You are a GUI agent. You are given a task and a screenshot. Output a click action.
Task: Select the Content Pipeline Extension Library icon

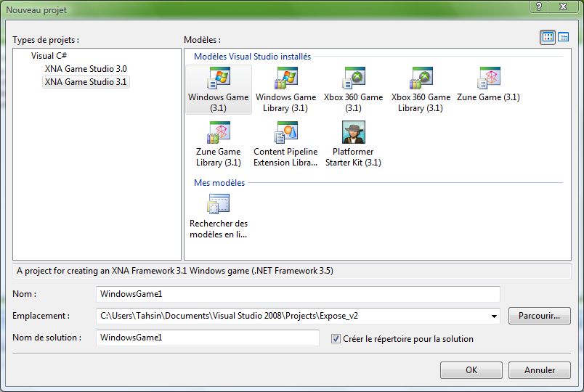coord(285,133)
